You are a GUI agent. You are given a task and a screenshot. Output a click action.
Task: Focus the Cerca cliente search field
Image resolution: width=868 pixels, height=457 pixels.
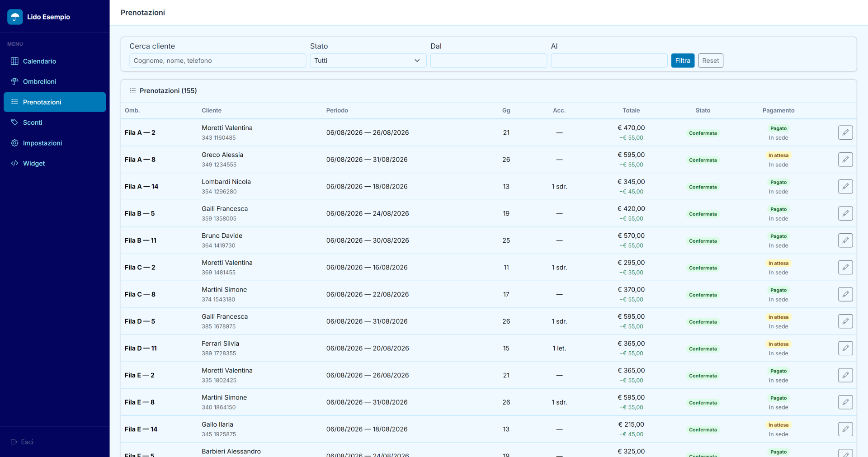[x=218, y=61]
